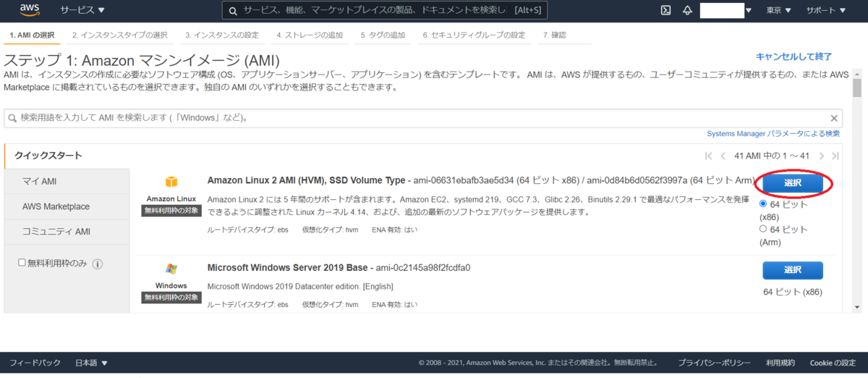Open the CloudShell terminal icon

click(x=666, y=11)
